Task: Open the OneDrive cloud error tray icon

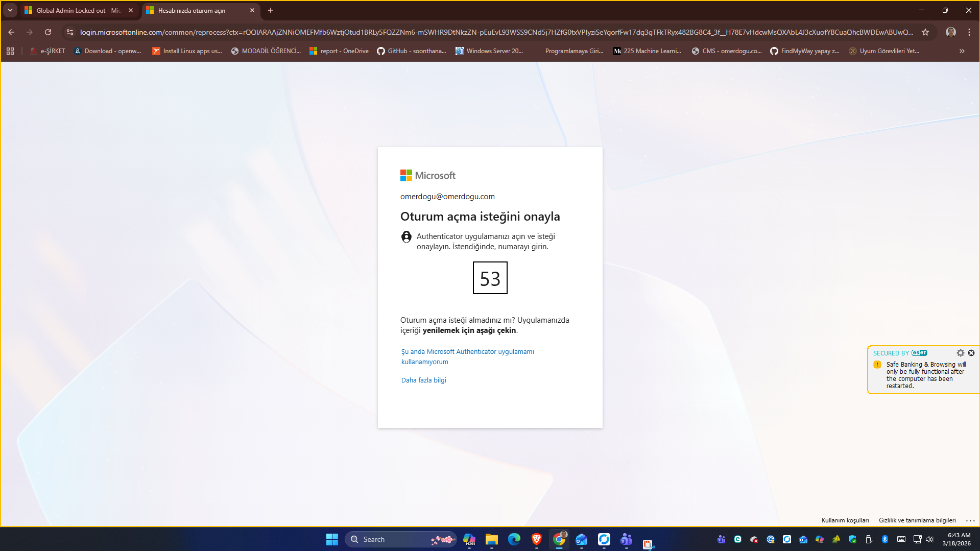Action: (x=754, y=539)
